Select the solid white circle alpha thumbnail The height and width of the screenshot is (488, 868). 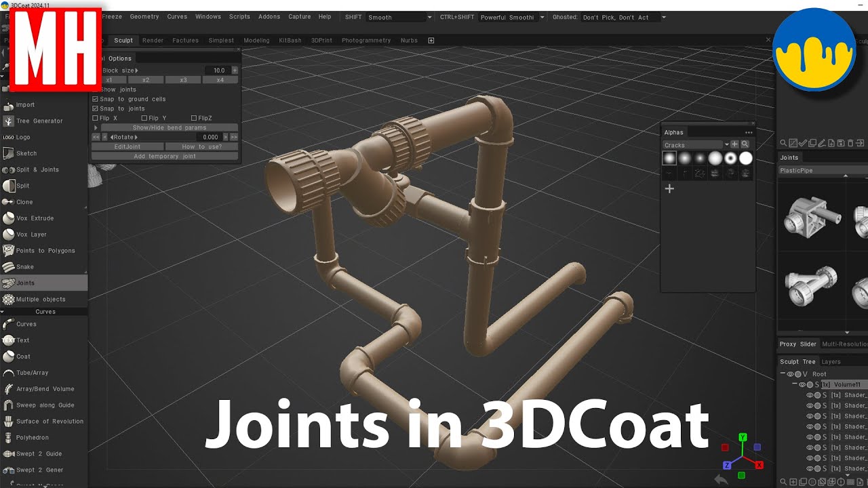pyautogui.click(x=746, y=158)
